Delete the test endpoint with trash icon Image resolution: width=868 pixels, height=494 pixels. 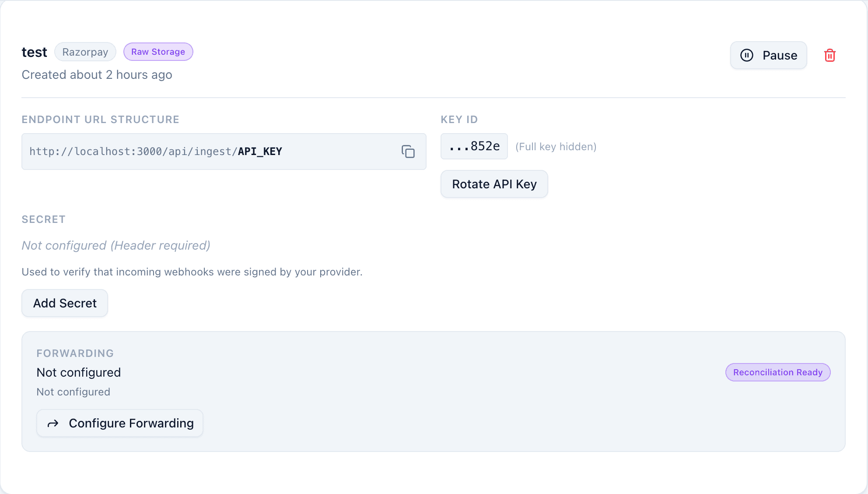829,56
